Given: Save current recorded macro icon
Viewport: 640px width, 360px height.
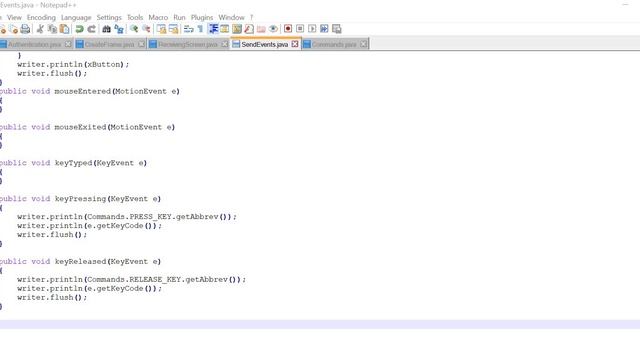Looking at the screenshot, I should [x=337, y=29].
